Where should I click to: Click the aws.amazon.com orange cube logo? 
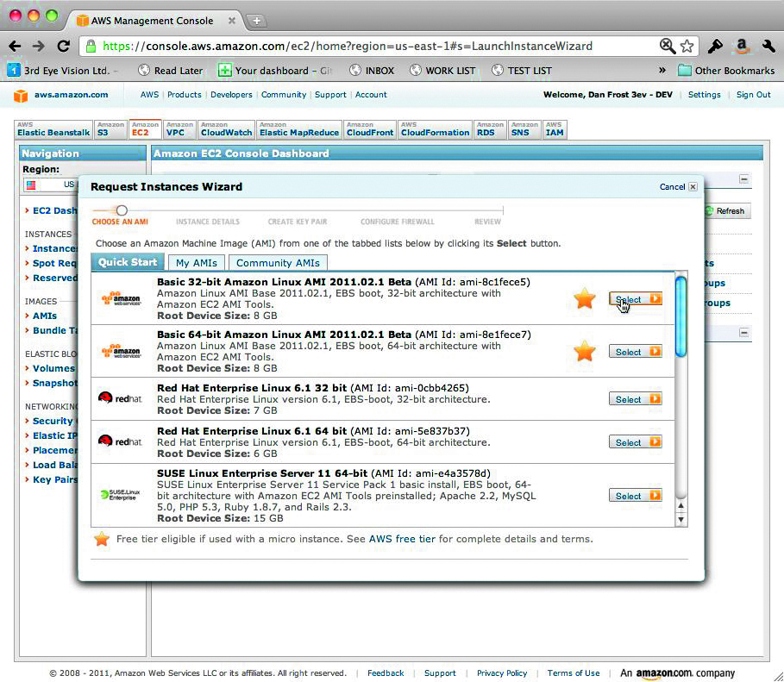[21, 95]
